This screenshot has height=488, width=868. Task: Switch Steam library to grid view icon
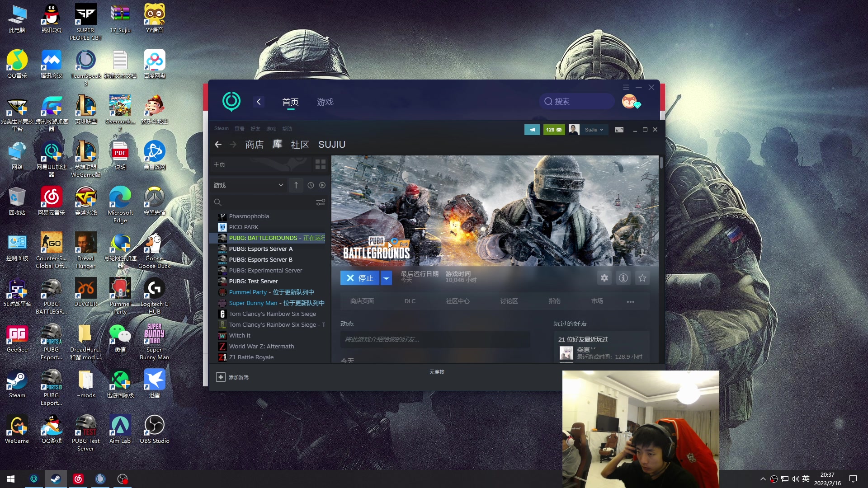[321, 164]
